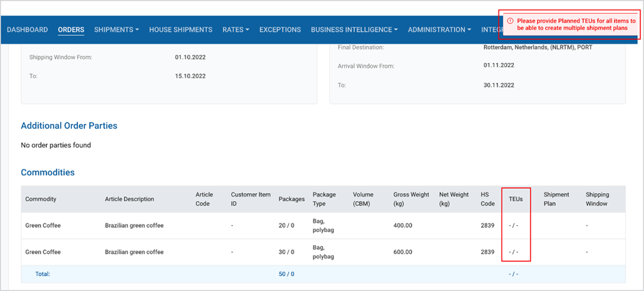Click the 01.11.2022 arrival window date
Viewport: 644px width, 291px height.
[499, 65]
